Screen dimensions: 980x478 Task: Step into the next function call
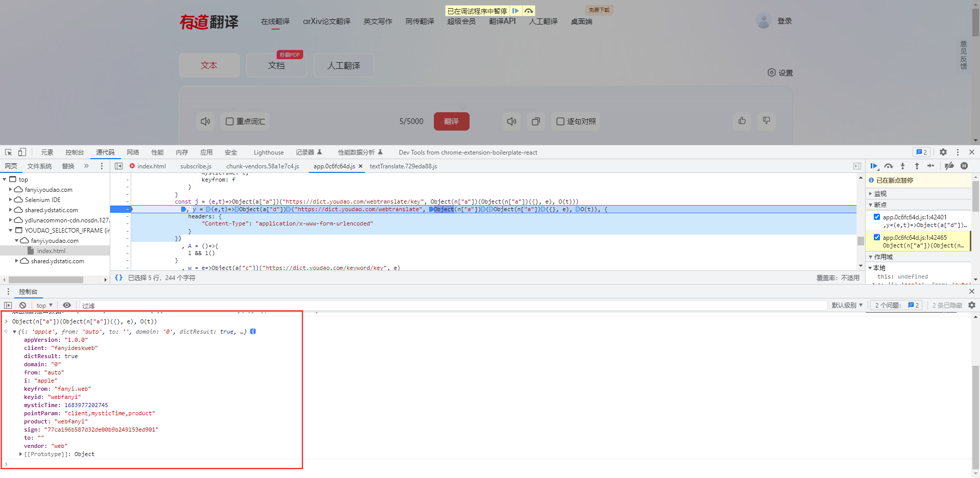[902, 166]
